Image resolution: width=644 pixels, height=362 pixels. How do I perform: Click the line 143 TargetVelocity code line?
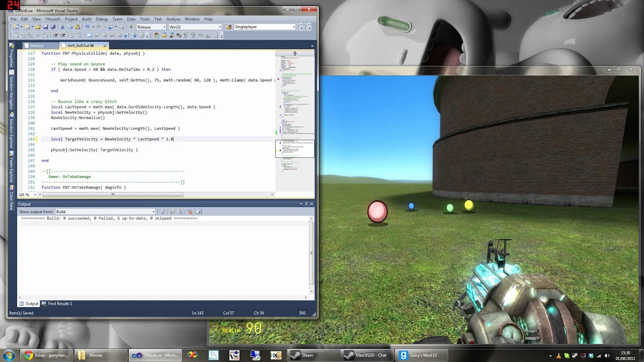coord(112,139)
